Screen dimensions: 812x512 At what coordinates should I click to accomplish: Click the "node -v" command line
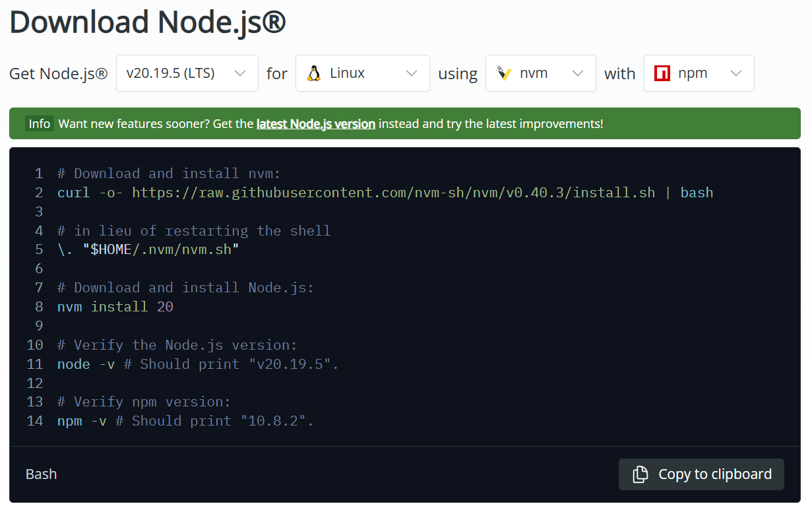198,364
